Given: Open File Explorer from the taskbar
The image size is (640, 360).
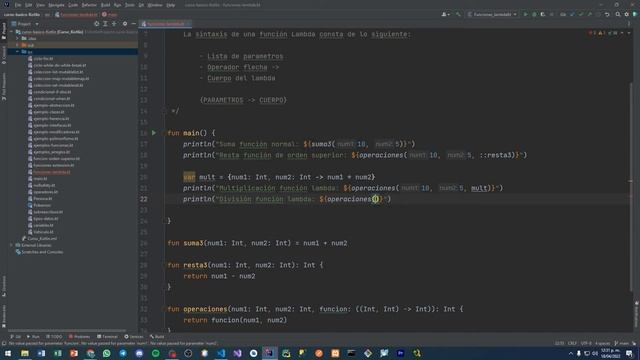Looking at the screenshot, I should coord(25,353).
